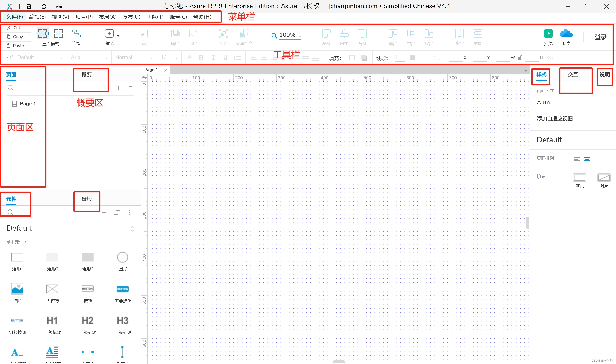Click the Preview (预览) play icon
This screenshot has height=364, width=616.
pyautogui.click(x=548, y=33)
